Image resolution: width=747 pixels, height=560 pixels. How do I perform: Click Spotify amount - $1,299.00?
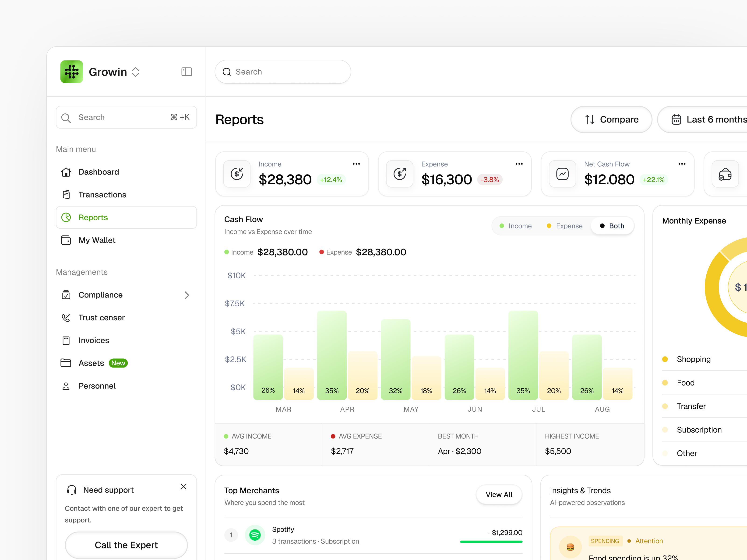(x=505, y=533)
